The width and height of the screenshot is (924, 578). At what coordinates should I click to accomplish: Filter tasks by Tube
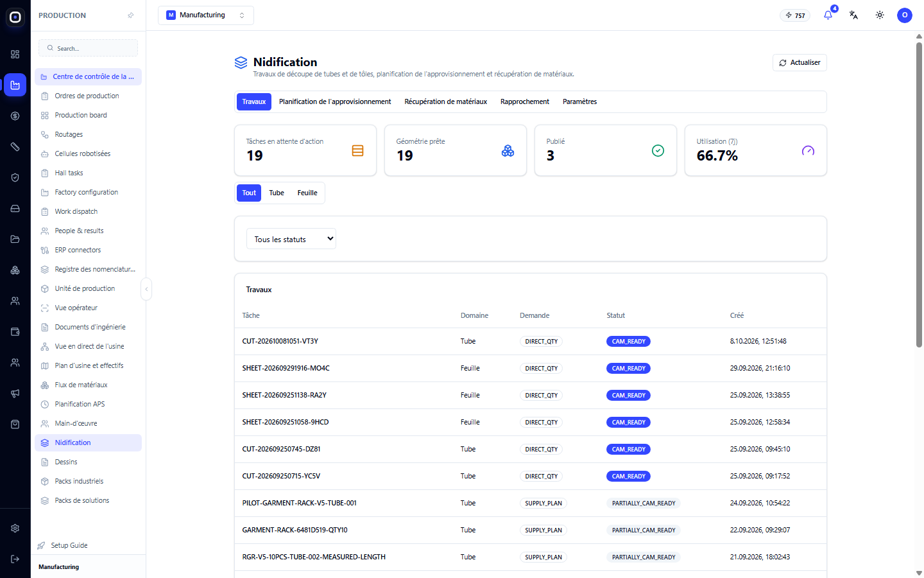pos(277,193)
